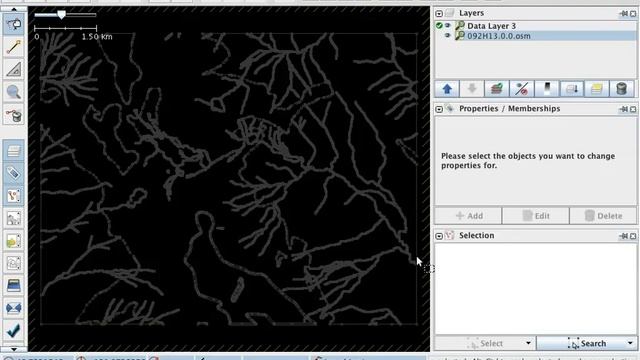This screenshot has width=640, height=360.
Task: Toggle the Selection list dialog in the left toolbar
Action: pos(14,196)
